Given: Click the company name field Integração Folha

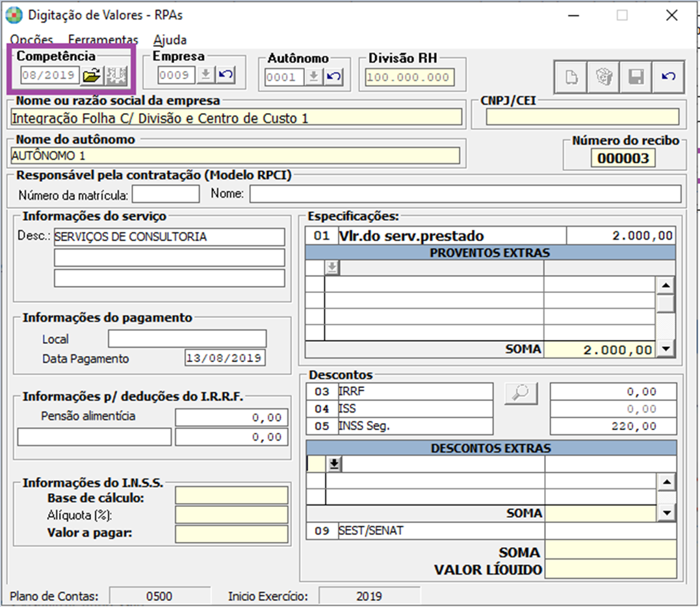Looking at the screenshot, I should [x=236, y=118].
